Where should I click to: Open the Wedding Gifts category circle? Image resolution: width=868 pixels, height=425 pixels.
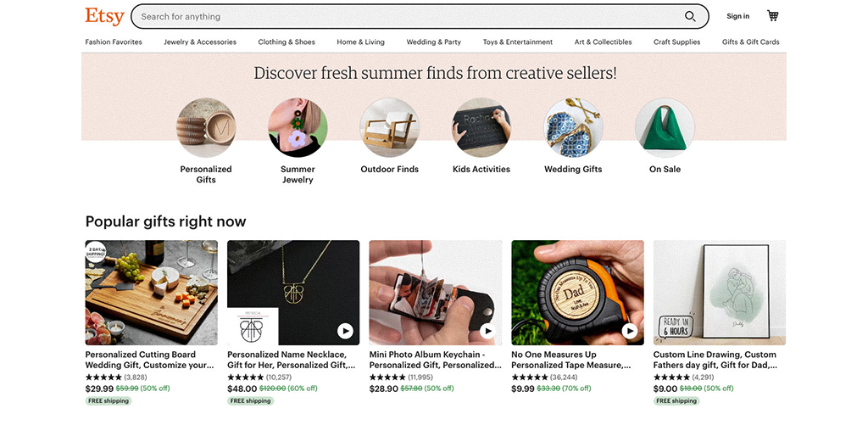pyautogui.click(x=573, y=128)
